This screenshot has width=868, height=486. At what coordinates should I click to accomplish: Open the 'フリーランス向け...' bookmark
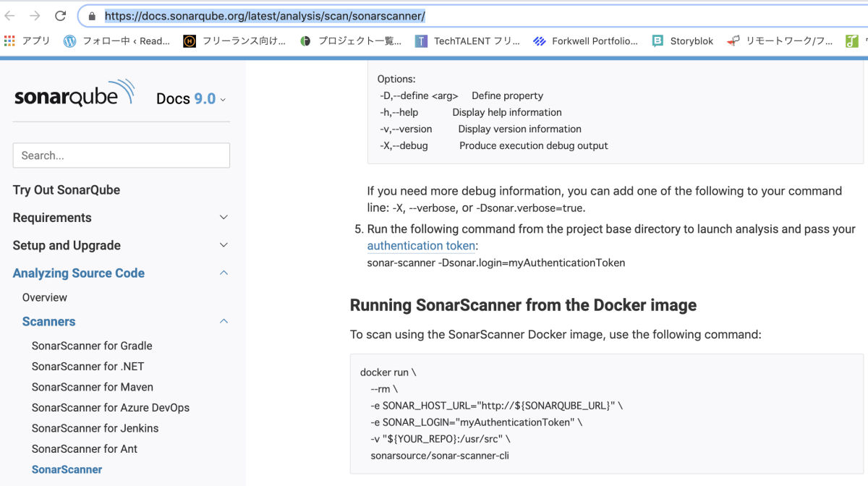[x=235, y=41]
